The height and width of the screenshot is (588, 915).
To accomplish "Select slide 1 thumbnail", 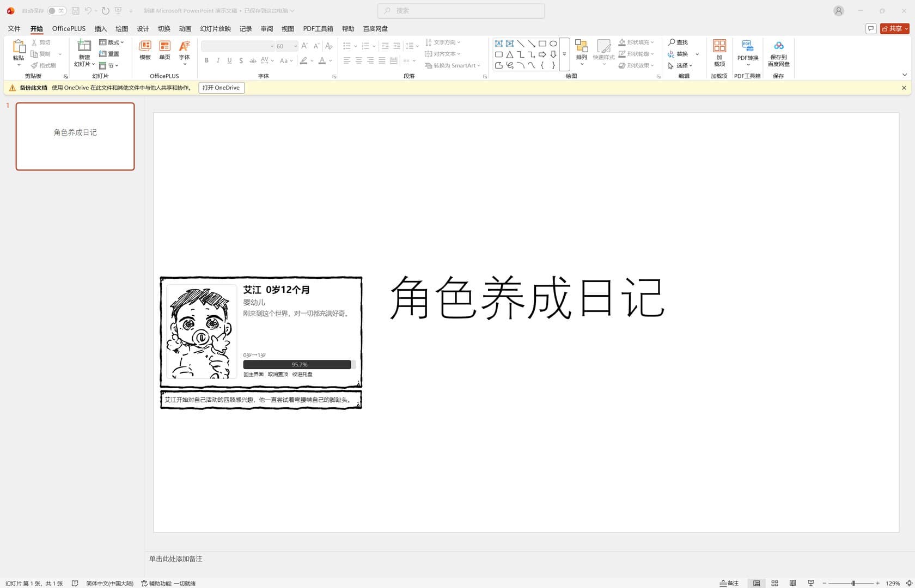I will pos(75,136).
